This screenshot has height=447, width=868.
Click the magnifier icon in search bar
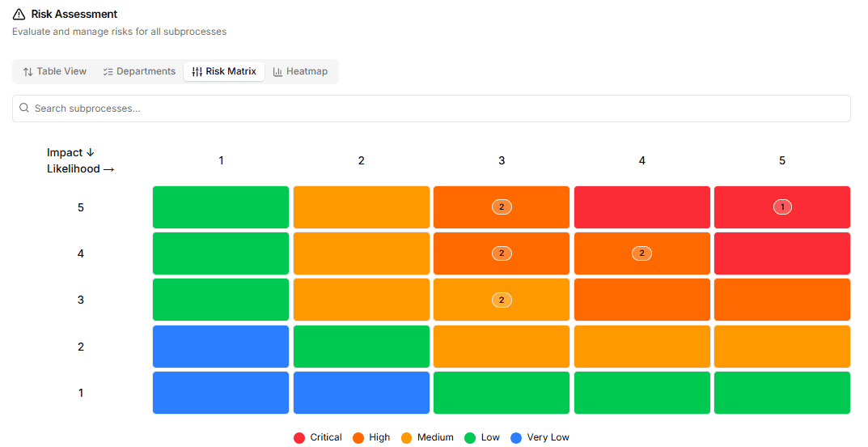tap(24, 109)
